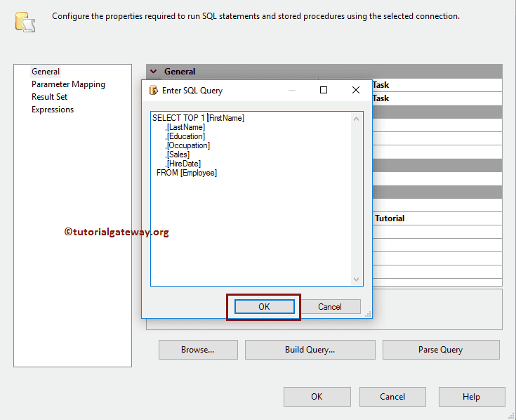Screen dimensions: 516x420
Task: Click the [Education] line in query
Action: coord(186,136)
